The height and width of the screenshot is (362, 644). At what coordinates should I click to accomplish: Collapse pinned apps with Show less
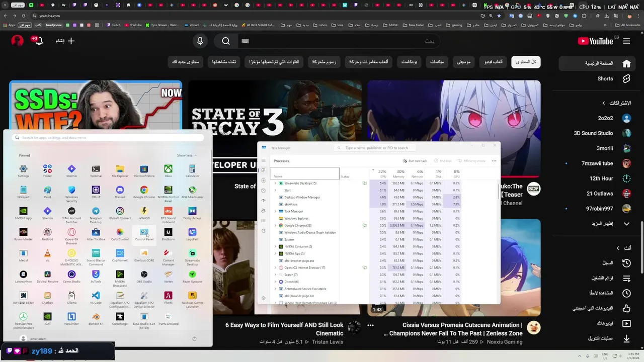(x=187, y=155)
